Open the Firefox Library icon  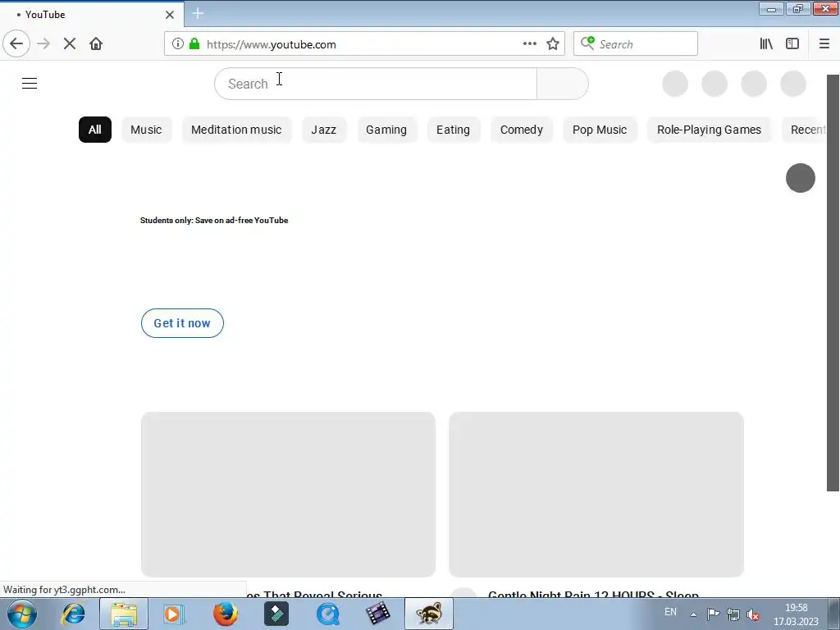click(766, 44)
